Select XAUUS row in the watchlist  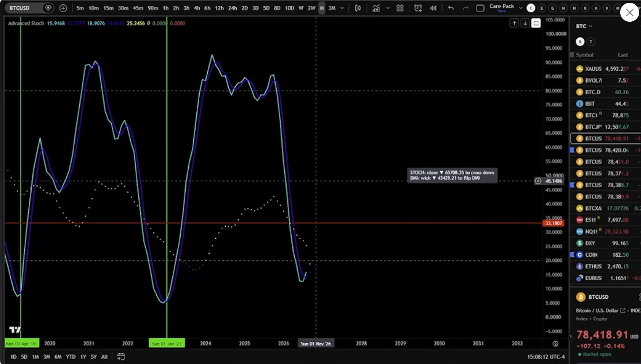(606, 69)
